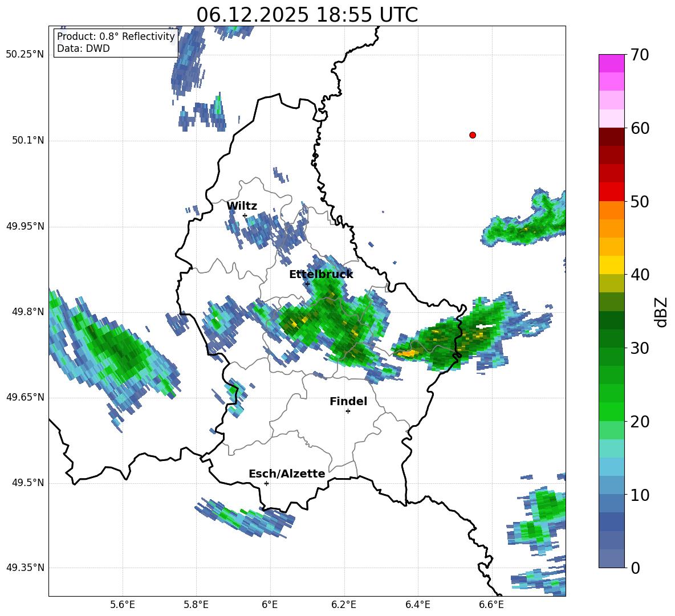
Task: Pick the dark blue colorbar segment below 10
Action: (x=611, y=521)
